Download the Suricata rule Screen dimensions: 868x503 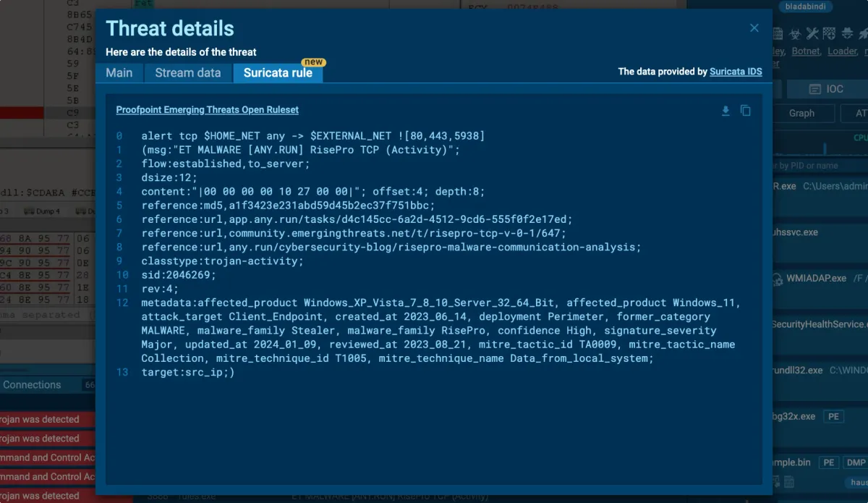[726, 111]
